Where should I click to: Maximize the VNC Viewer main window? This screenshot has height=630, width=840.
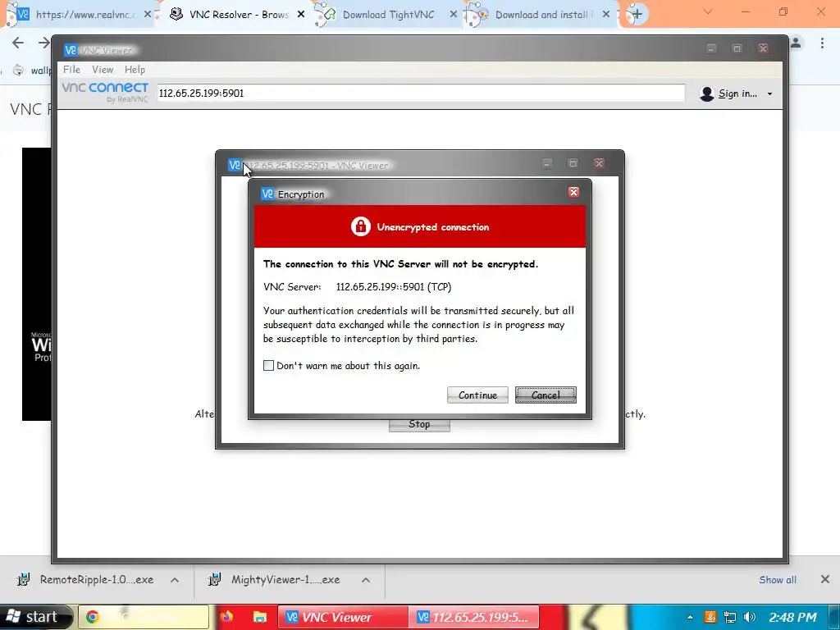point(737,48)
